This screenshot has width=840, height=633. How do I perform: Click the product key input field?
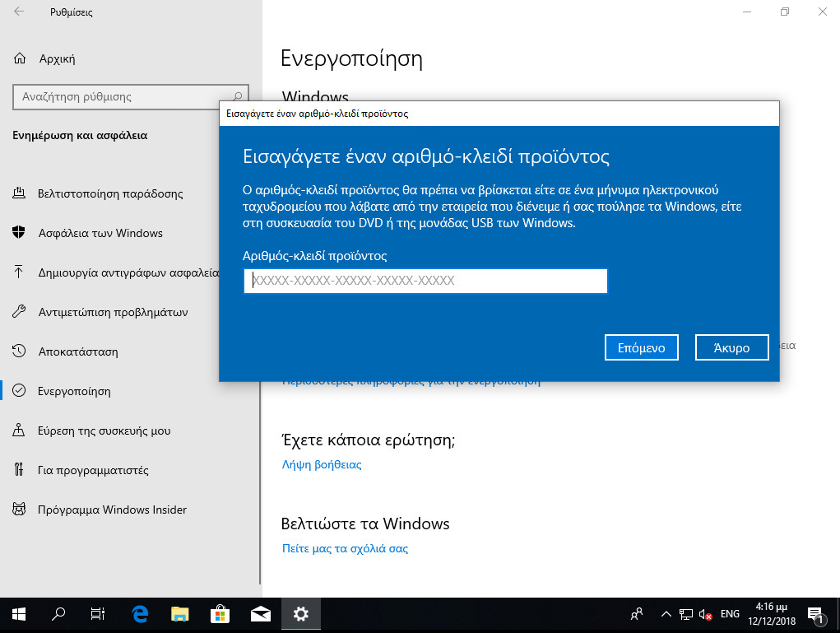425,281
